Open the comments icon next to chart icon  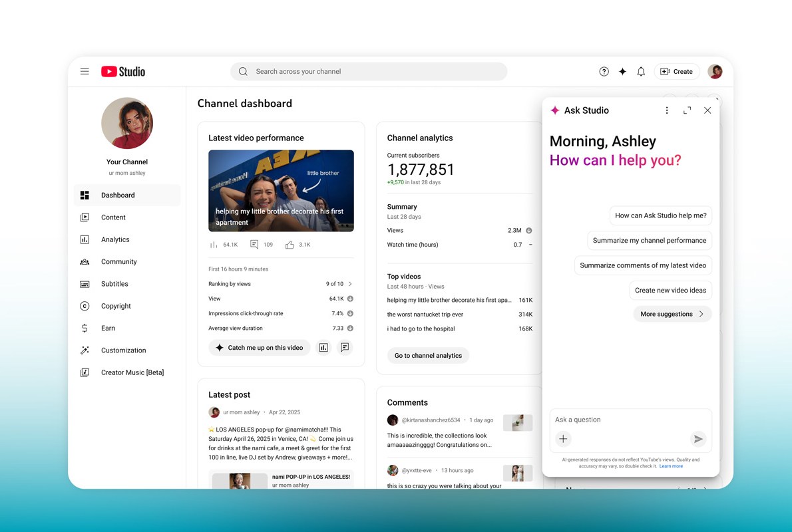[345, 347]
